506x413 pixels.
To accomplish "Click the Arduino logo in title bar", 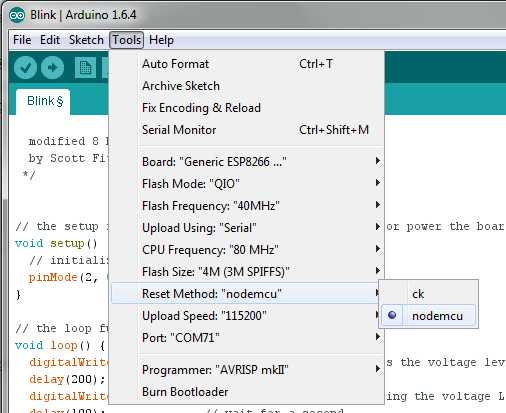I will click(17, 15).
